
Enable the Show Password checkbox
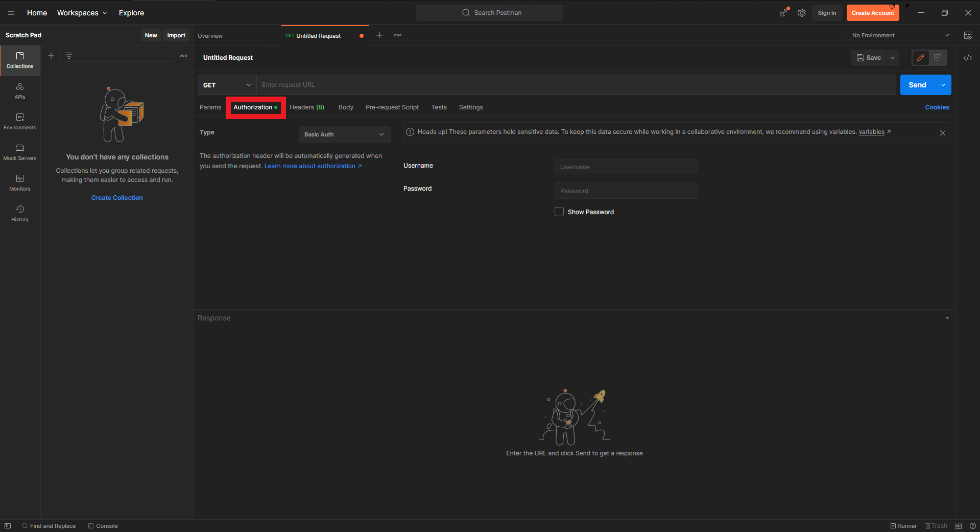559,212
